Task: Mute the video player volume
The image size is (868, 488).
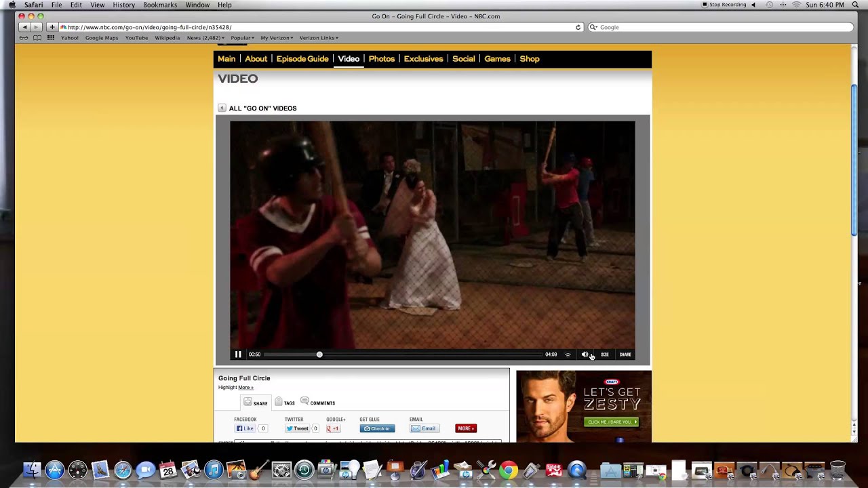Action: [x=585, y=354]
